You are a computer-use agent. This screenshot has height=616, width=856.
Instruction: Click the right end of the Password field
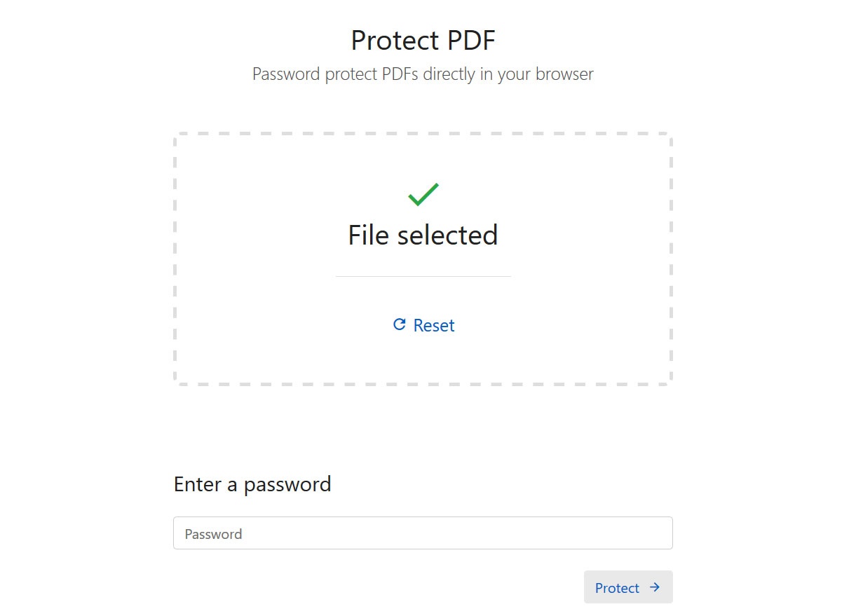[x=652, y=533]
